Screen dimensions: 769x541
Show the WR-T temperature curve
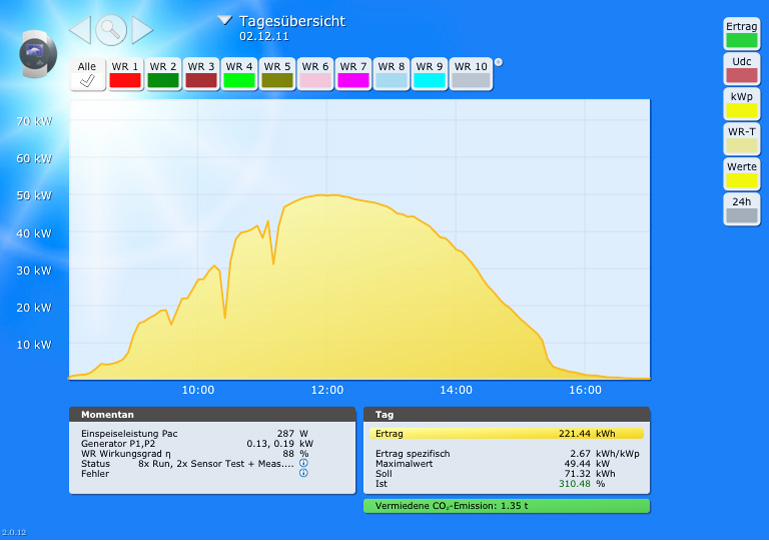pyautogui.click(x=741, y=138)
